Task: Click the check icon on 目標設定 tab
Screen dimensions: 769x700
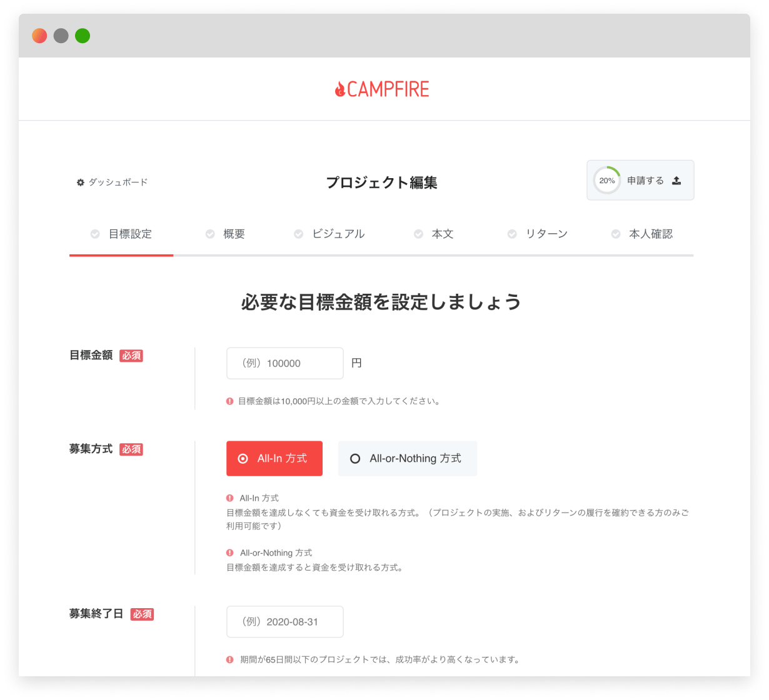Action: pyautogui.click(x=95, y=234)
